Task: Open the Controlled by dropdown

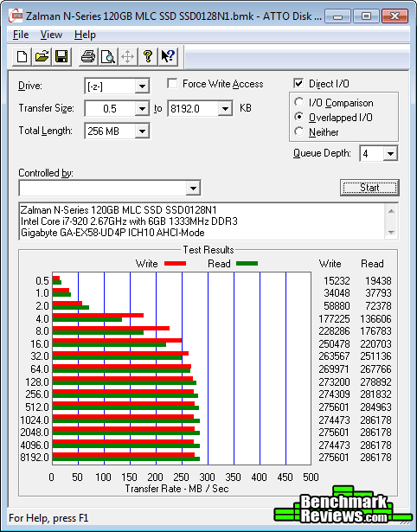Action: [x=193, y=188]
